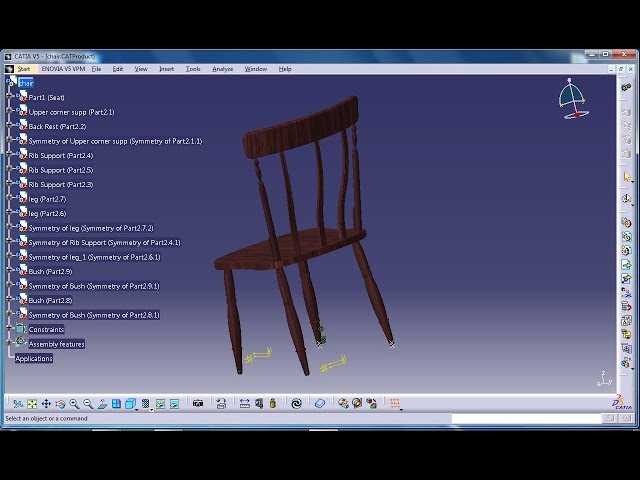Click the Existing Component green arrow icon
This screenshot has width=640, height=480.
click(x=626, y=264)
